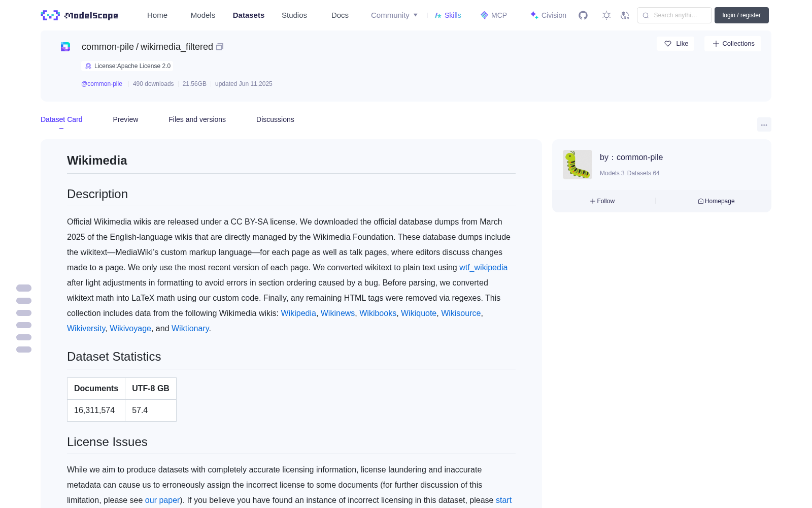Image resolution: width=812 pixels, height=508 pixels.
Task: Open the Wiktionary link
Action: (190, 329)
